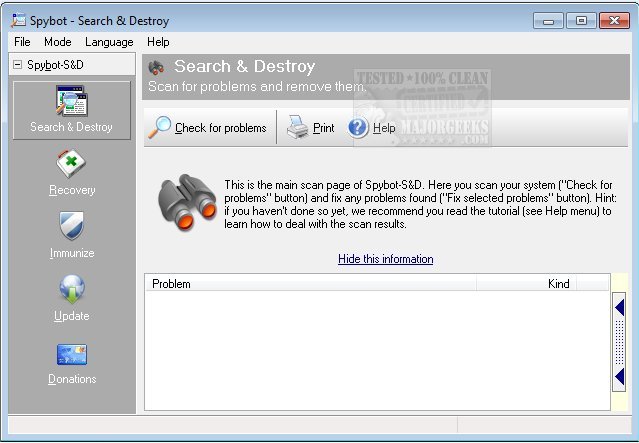Open the Mode menu
Screen dimensions: 639x443
[x=57, y=42]
